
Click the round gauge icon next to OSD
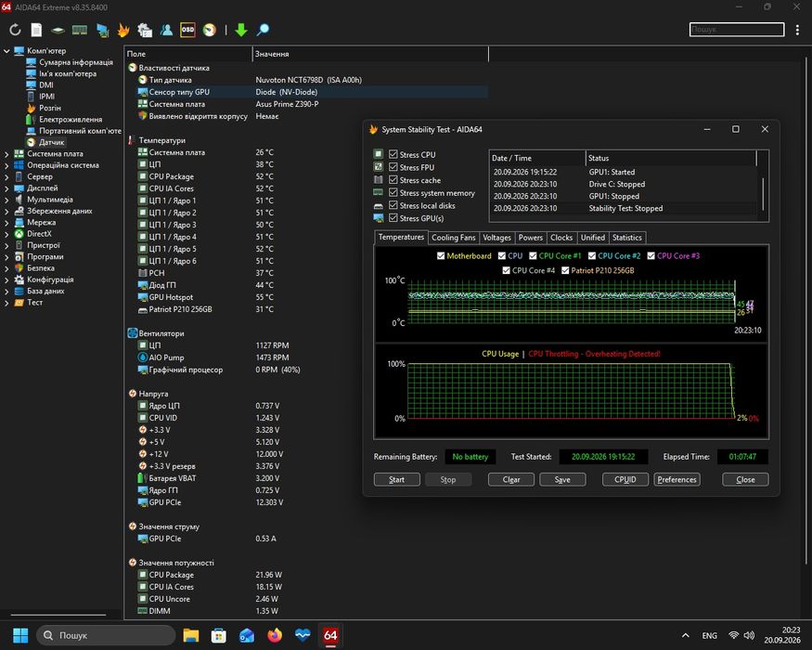click(x=209, y=30)
